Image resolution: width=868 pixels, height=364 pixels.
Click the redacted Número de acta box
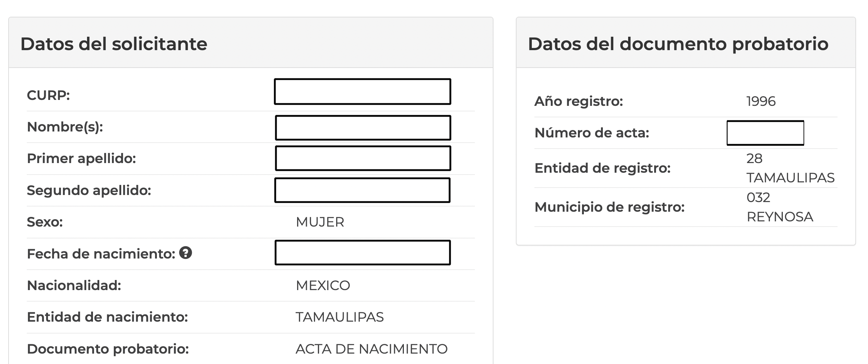coord(765,133)
